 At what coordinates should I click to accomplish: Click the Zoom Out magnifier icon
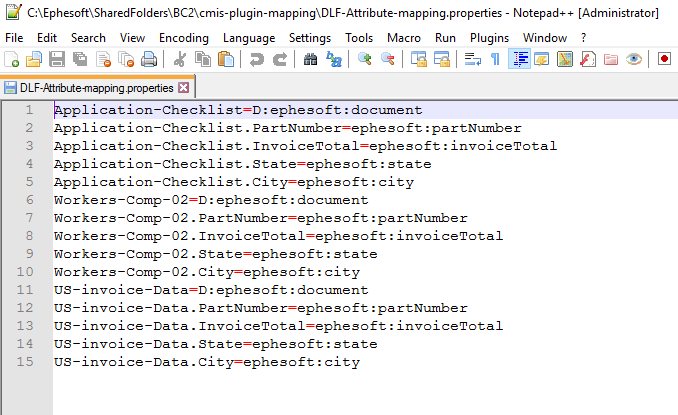(388, 59)
